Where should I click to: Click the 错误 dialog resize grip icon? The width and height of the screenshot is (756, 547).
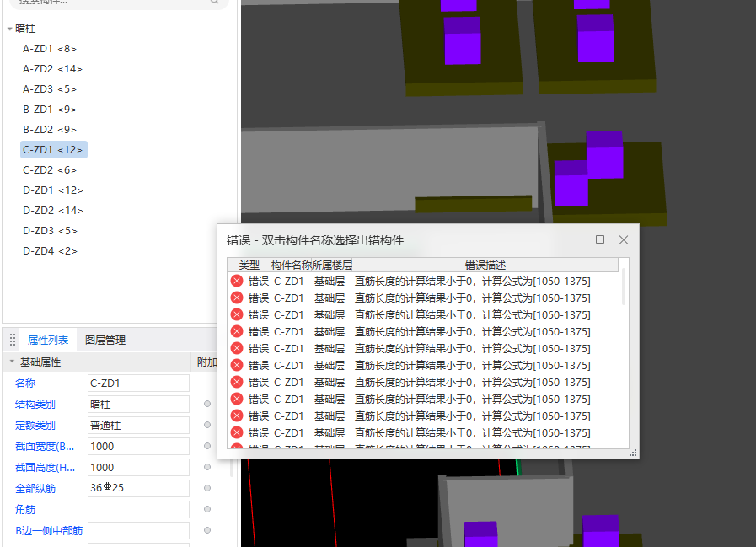633,453
